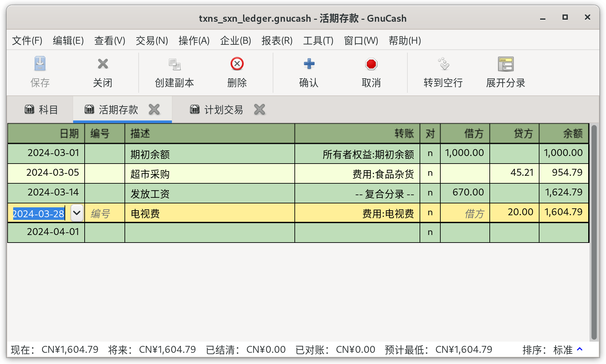This screenshot has height=364, width=606.
Task: Toggle reconcile flag for 电视费 row
Action: (430, 213)
